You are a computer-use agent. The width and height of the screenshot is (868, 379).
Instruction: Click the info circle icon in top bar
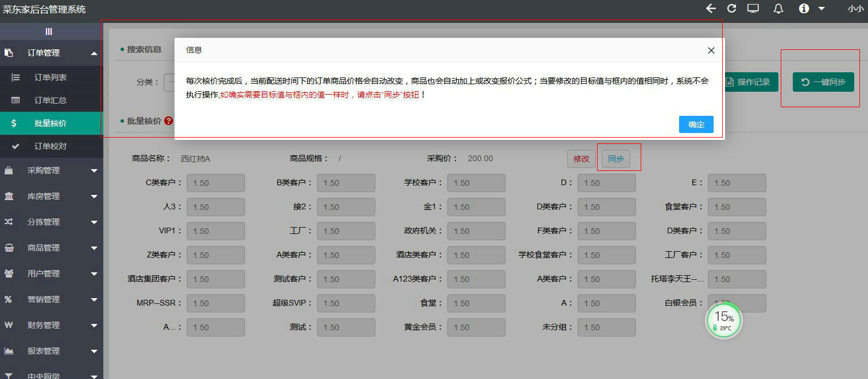coord(804,9)
